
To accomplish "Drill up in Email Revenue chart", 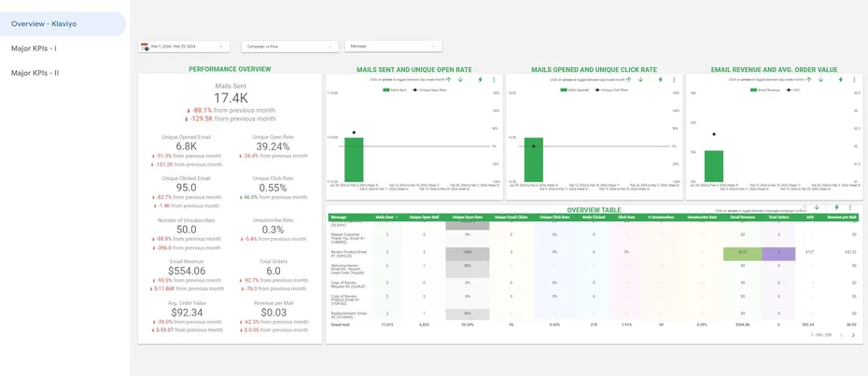I will point(809,79).
